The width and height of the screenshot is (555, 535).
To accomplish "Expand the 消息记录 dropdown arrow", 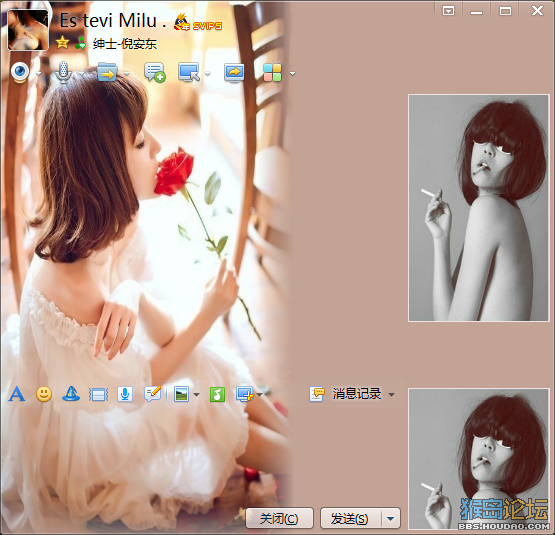I will (391, 394).
